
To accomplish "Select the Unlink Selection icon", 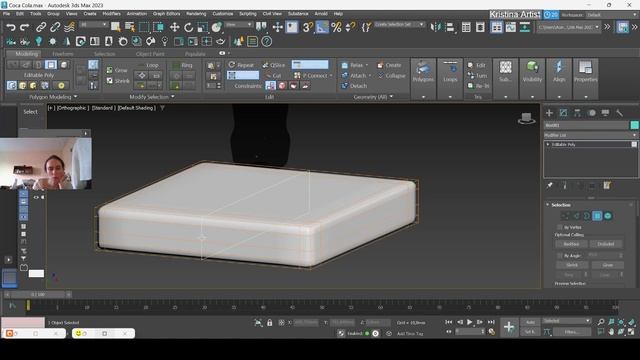I will pos(55,27).
